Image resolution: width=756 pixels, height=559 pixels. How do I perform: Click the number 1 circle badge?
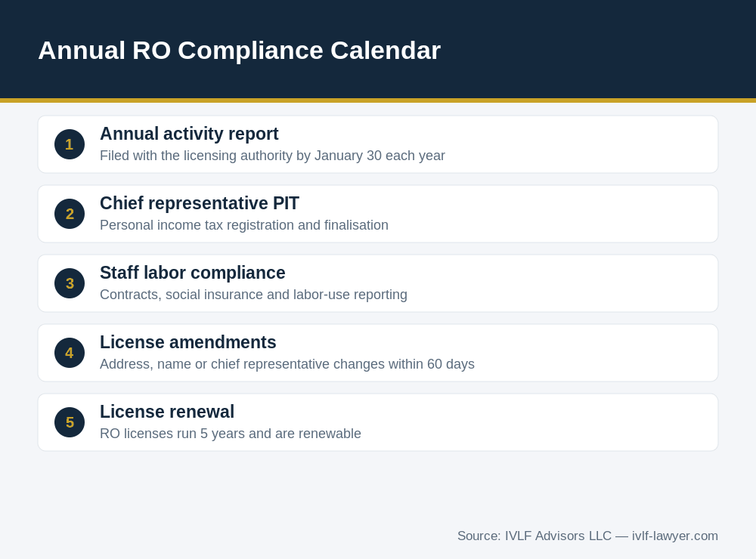[70, 144]
